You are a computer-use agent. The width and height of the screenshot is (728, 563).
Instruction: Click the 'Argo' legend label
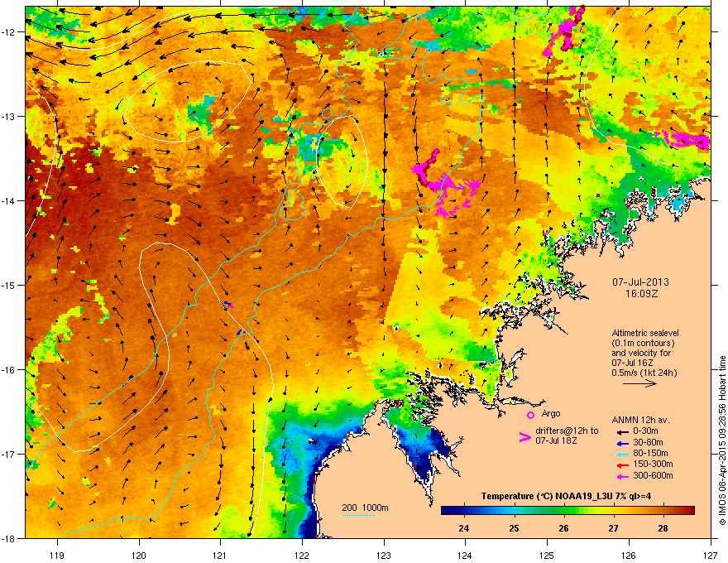tap(551, 413)
